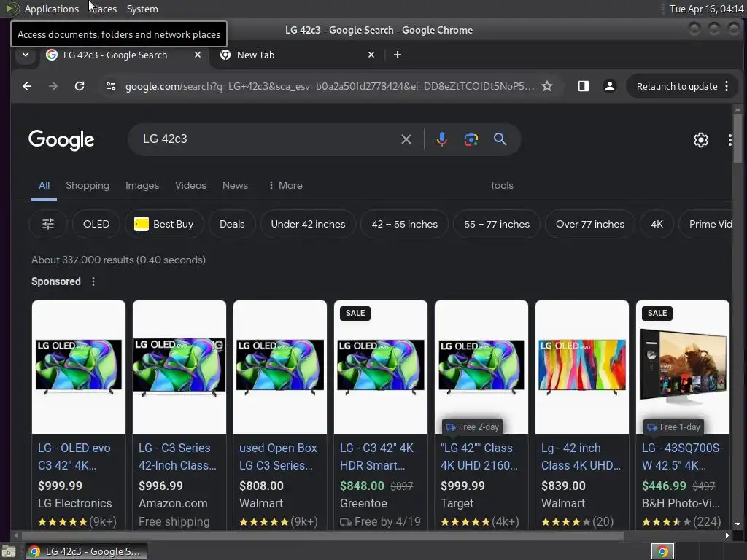Bookmark this page with star icon
Viewport: 747px width, 560px height.
[x=547, y=86]
